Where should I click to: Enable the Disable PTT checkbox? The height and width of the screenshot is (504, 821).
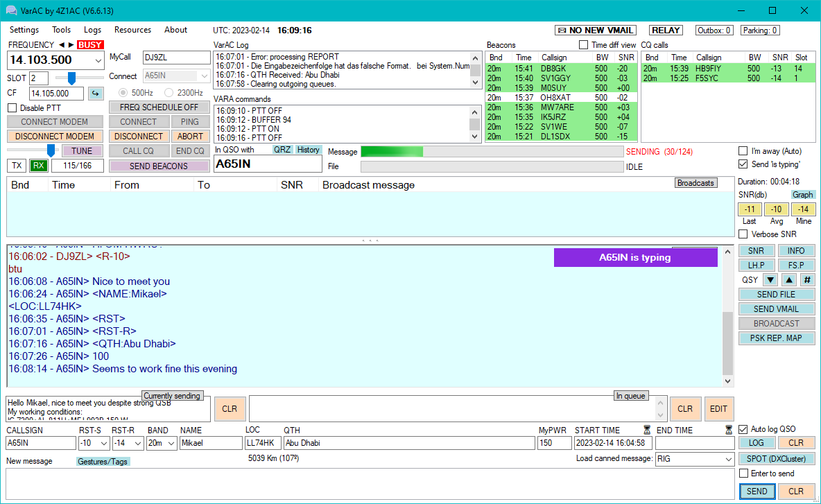[x=12, y=108]
